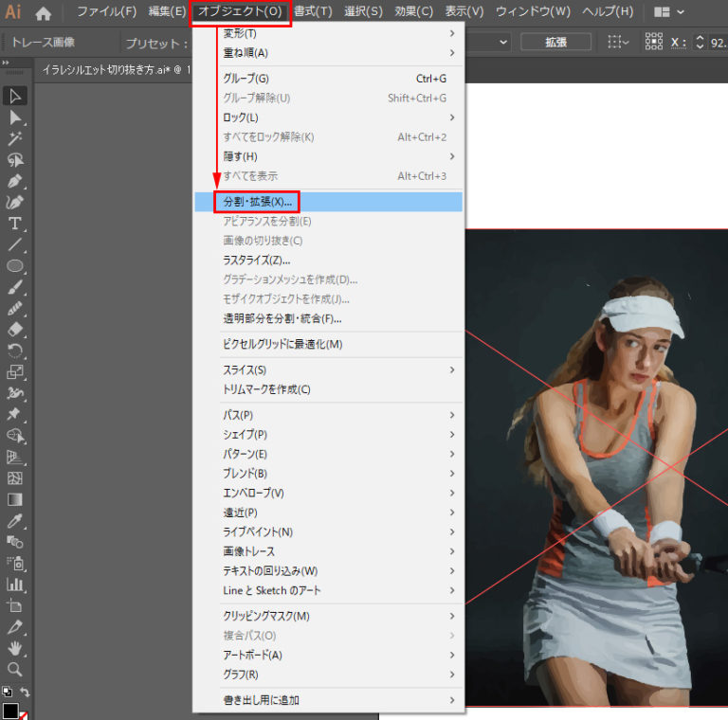Select the Zoom magnifier tool
728x720 pixels.
[15, 670]
